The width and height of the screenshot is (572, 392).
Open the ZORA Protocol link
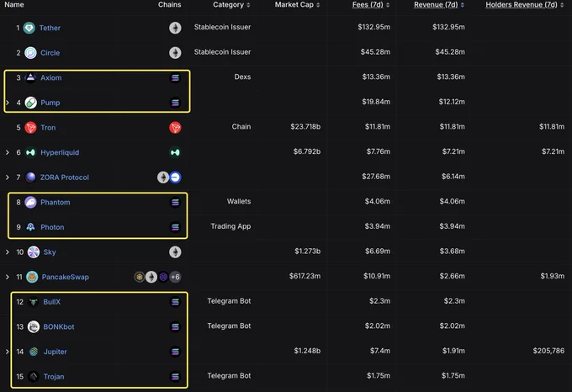(x=65, y=177)
